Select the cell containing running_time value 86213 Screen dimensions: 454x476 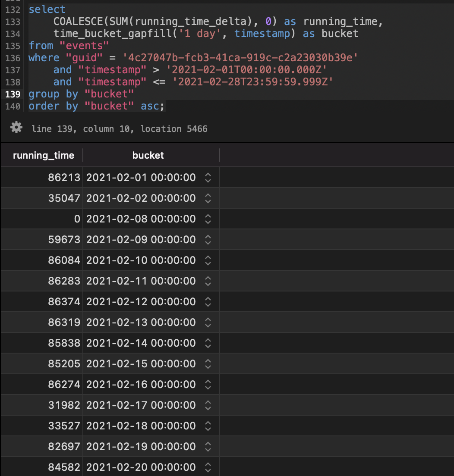[65, 177]
